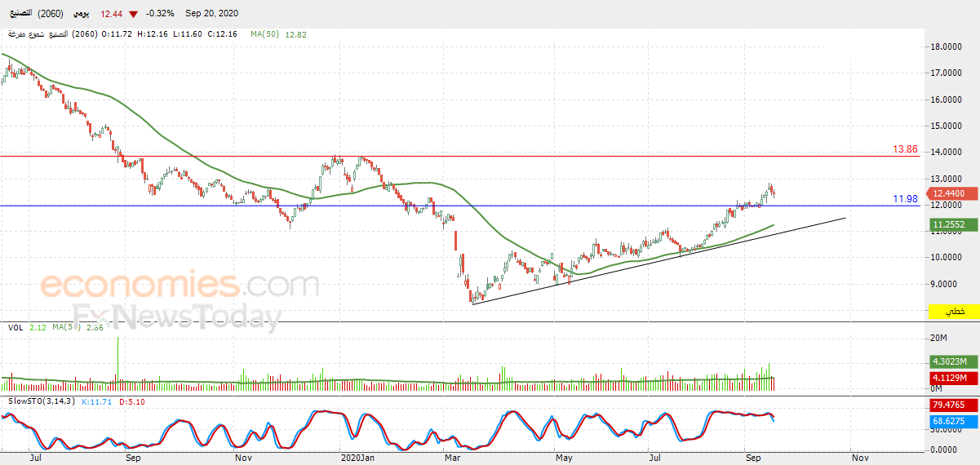Select the VOL indicator label
This screenshot has width=980, height=465.
point(15,328)
